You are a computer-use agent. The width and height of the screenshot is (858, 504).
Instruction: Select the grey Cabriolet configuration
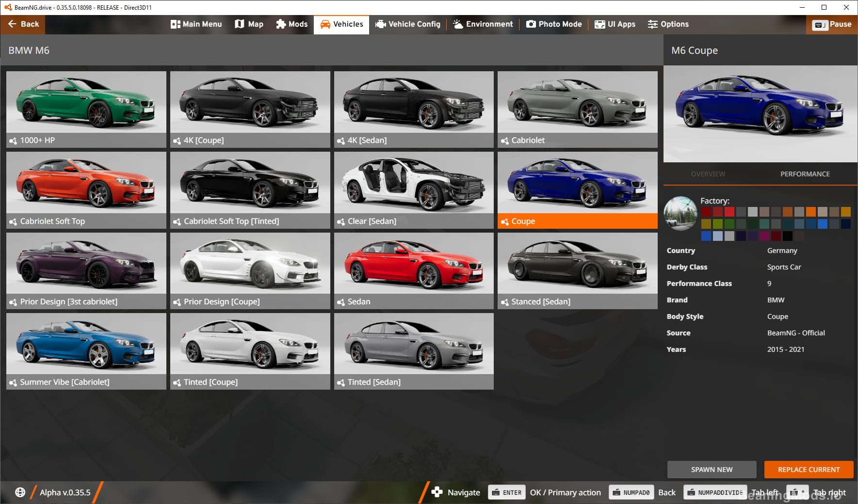click(578, 109)
